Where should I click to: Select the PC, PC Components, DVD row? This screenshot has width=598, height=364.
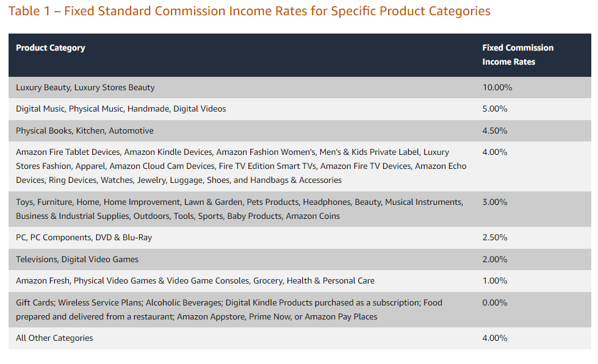pos(300,238)
